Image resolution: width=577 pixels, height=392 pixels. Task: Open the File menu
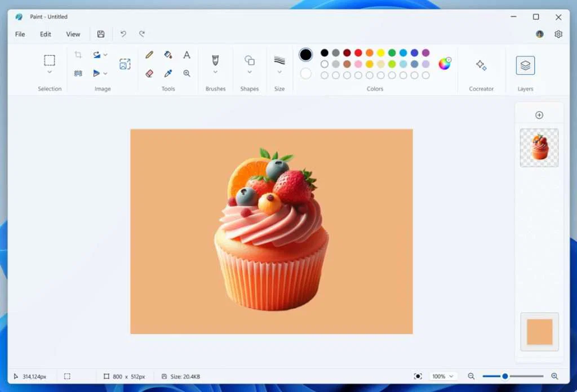click(x=20, y=34)
